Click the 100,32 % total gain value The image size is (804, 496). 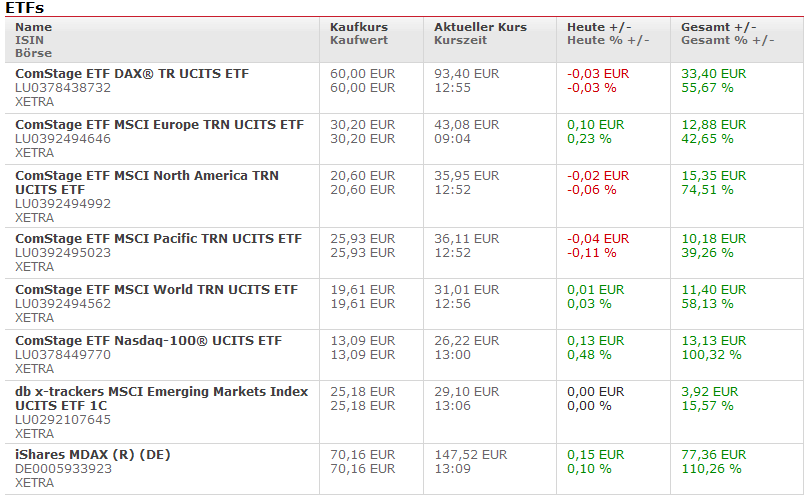(x=714, y=355)
